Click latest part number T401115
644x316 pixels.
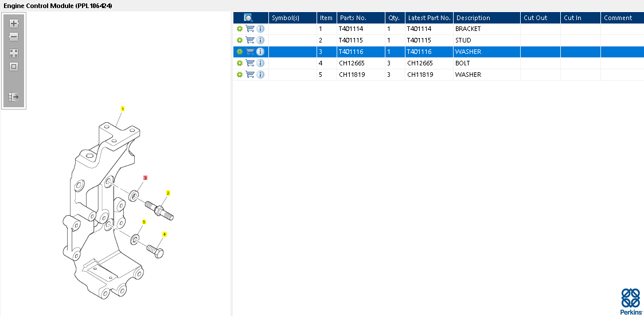pos(419,40)
